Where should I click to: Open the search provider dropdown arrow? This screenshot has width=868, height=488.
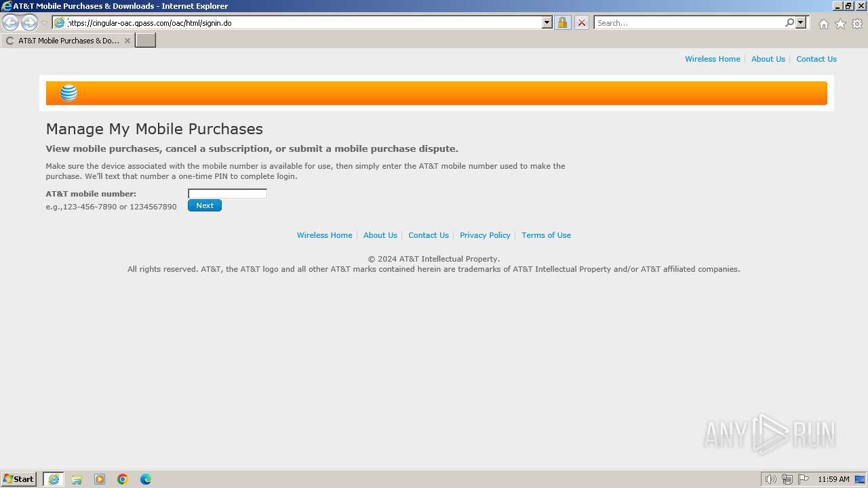801,22
